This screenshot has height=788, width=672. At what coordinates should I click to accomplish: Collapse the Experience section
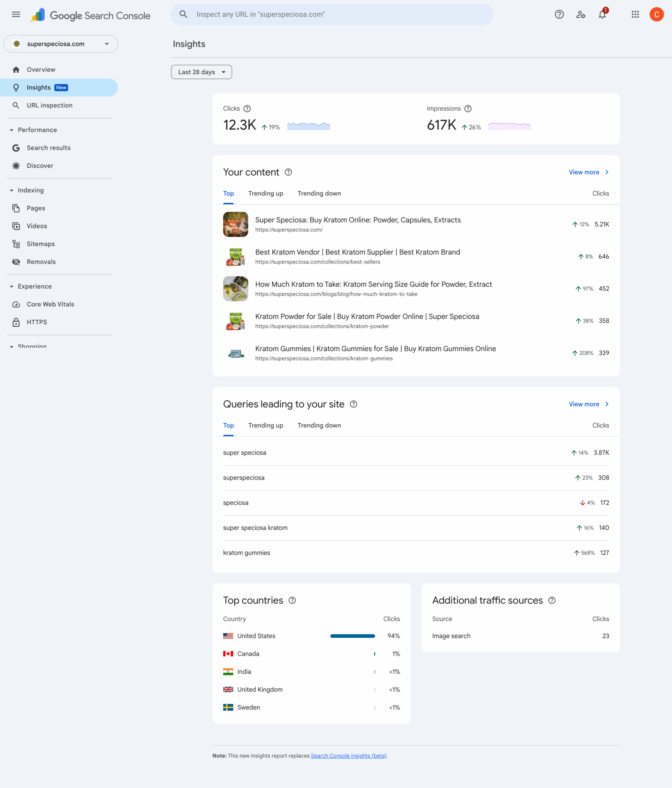click(12, 287)
